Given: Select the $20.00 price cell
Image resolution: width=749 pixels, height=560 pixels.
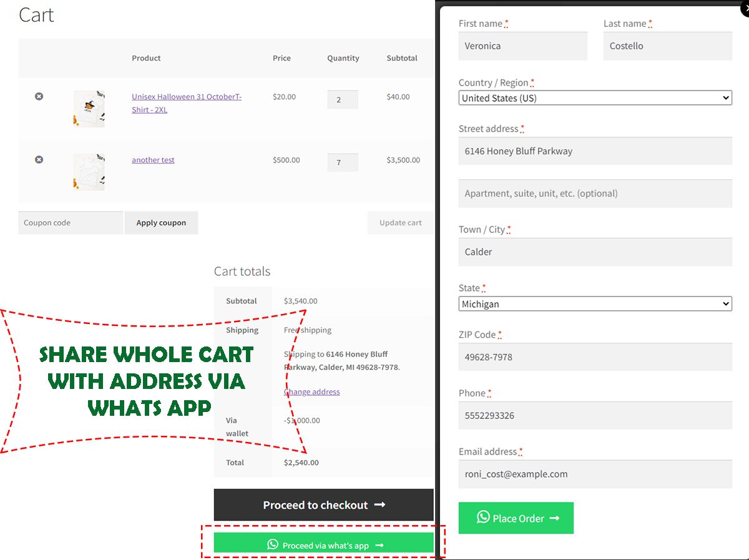Looking at the screenshot, I should pos(285,97).
